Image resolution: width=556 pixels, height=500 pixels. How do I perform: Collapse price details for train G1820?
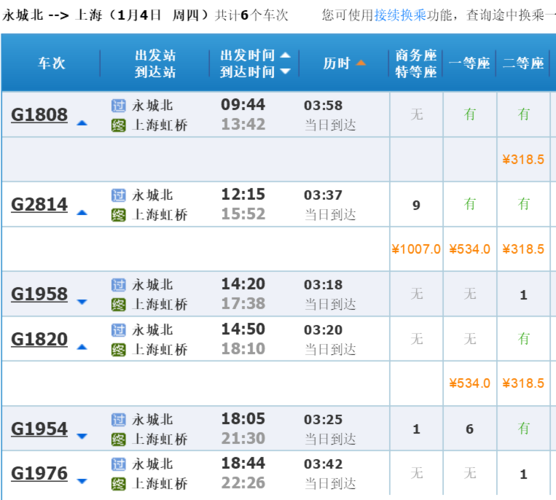(x=82, y=347)
